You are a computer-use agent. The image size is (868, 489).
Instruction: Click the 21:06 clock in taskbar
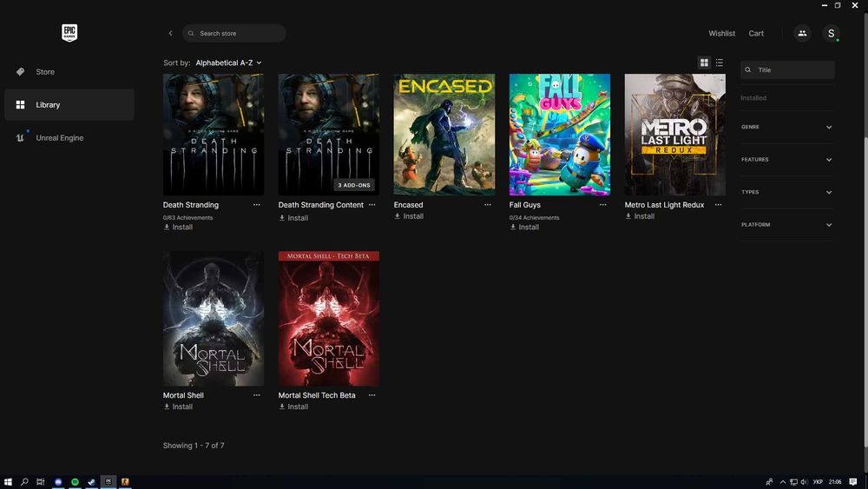(x=835, y=482)
